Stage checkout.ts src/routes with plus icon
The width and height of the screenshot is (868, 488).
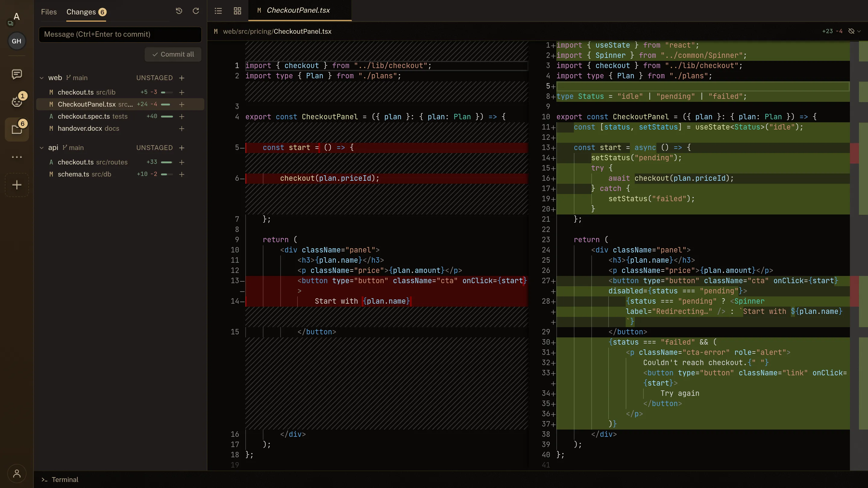coord(182,162)
